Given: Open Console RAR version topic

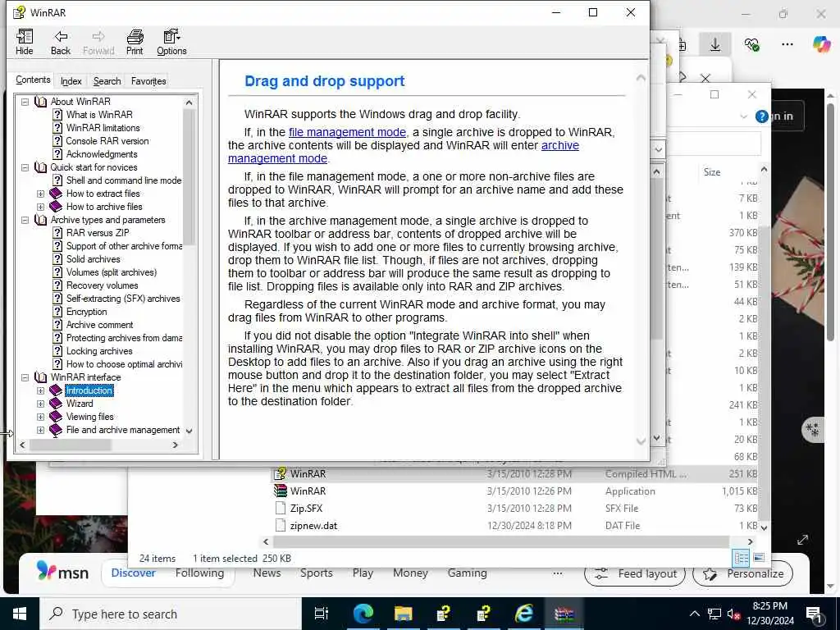Looking at the screenshot, I should point(107,141).
